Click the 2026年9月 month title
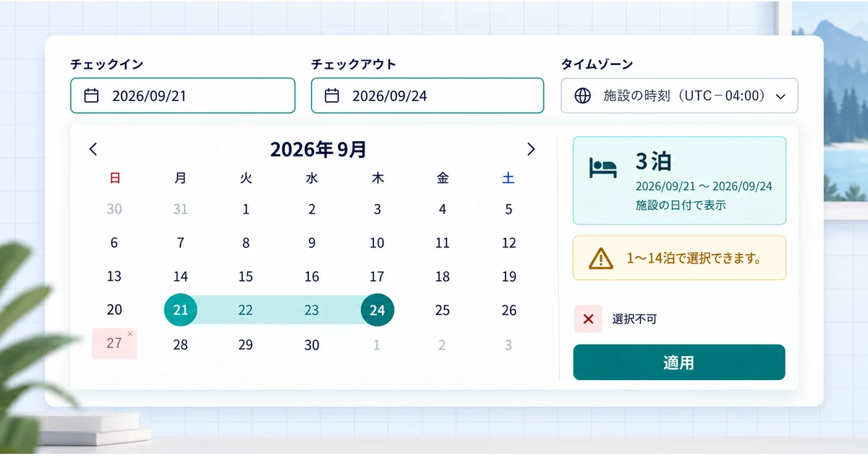This screenshot has width=868, height=456. pyautogui.click(x=318, y=150)
